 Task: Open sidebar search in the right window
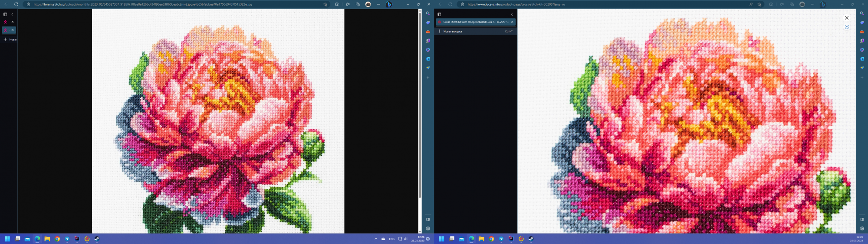[x=862, y=13]
